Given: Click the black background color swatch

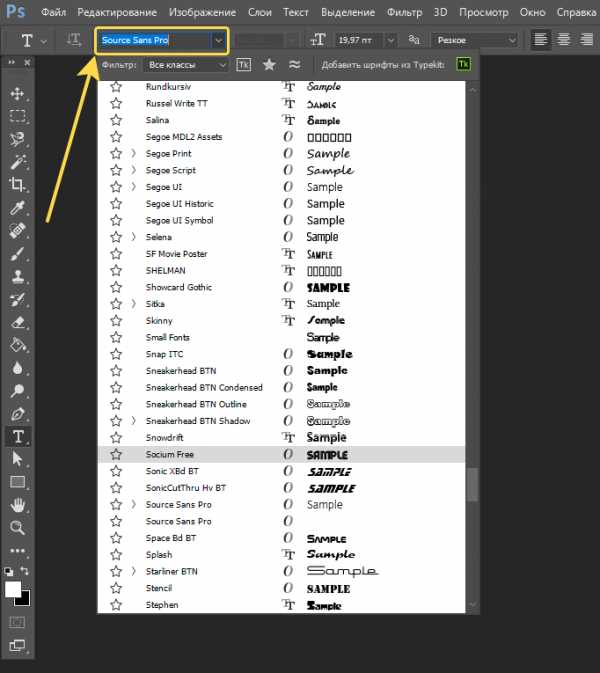Looking at the screenshot, I should (25, 600).
